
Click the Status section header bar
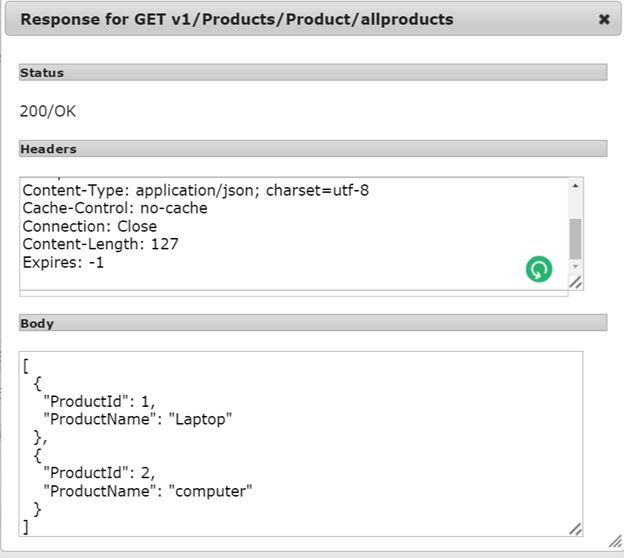point(312,73)
